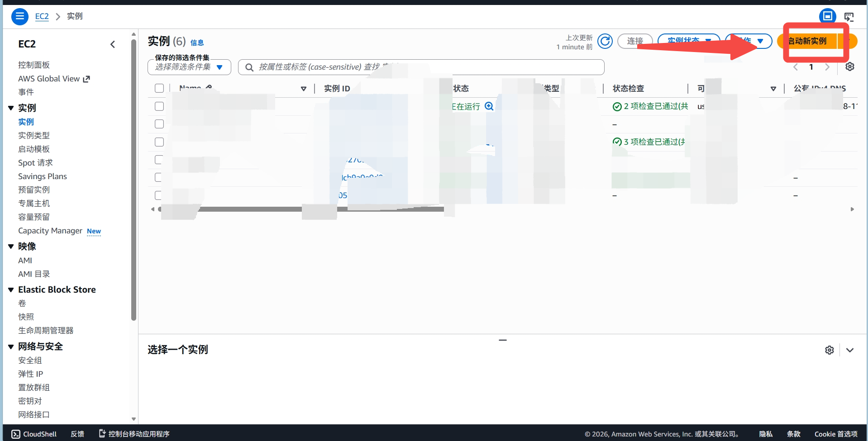Click the sidebar vertical scrollbar thumb
The image size is (868, 441).
(134, 180)
